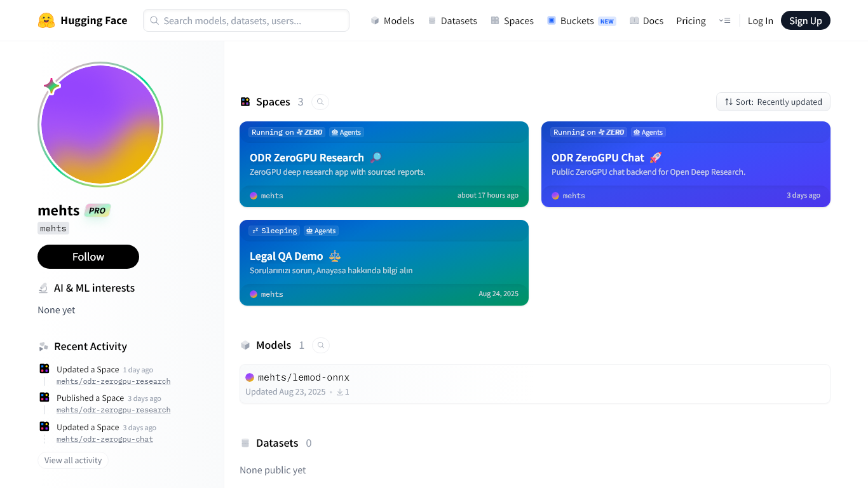Viewport: 868px width, 488px height.
Task: Click the Spaces section icon beside heading
Action: [245, 102]
